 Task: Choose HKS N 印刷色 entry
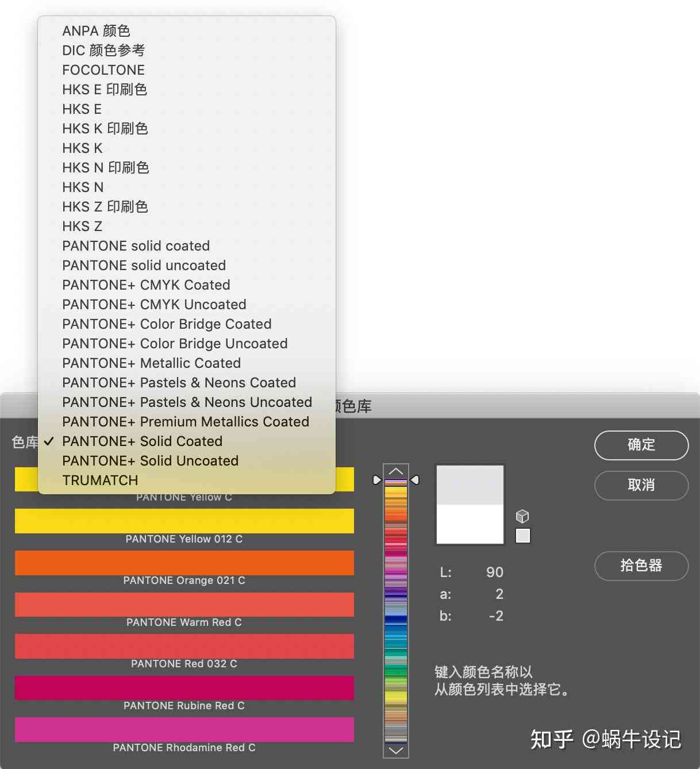pyautogui.click(x=187, y=167)
